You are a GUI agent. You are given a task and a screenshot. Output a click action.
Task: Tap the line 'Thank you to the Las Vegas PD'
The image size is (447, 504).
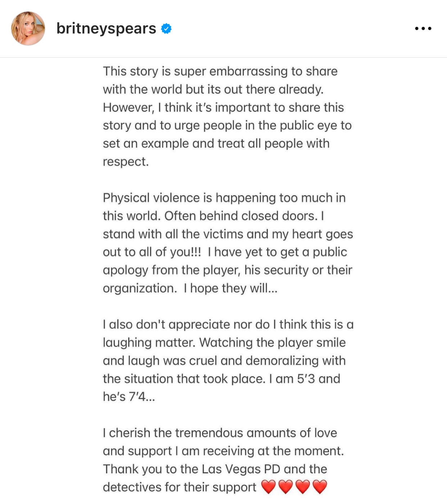[215, 469]
